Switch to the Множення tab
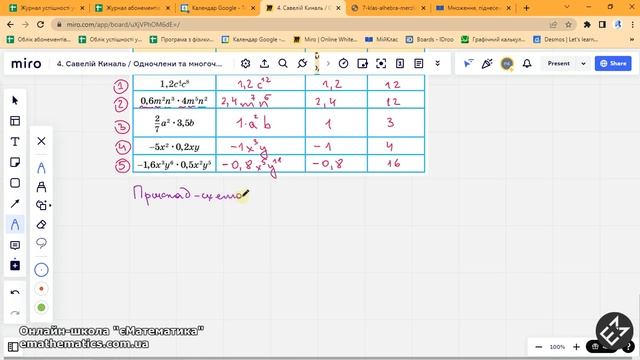640x360 pixels. (x=474, y=8)
